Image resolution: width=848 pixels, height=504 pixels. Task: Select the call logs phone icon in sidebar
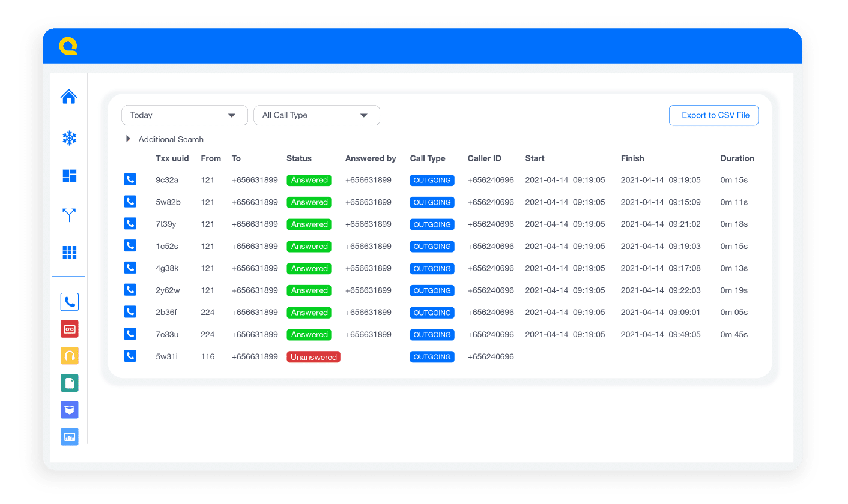70,302
